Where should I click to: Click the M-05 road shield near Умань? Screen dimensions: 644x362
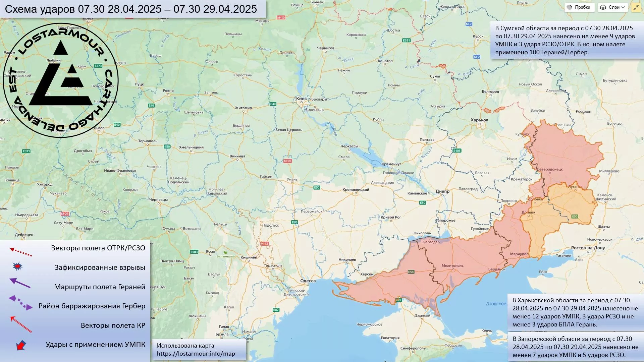287,161
